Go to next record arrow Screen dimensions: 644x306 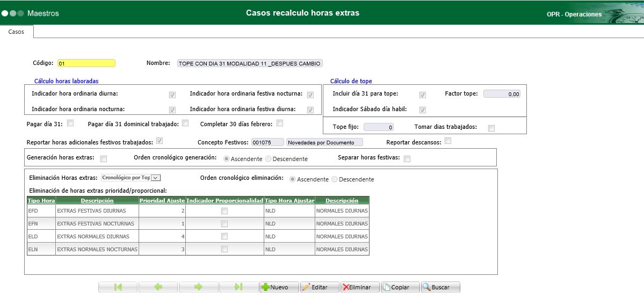198,287
